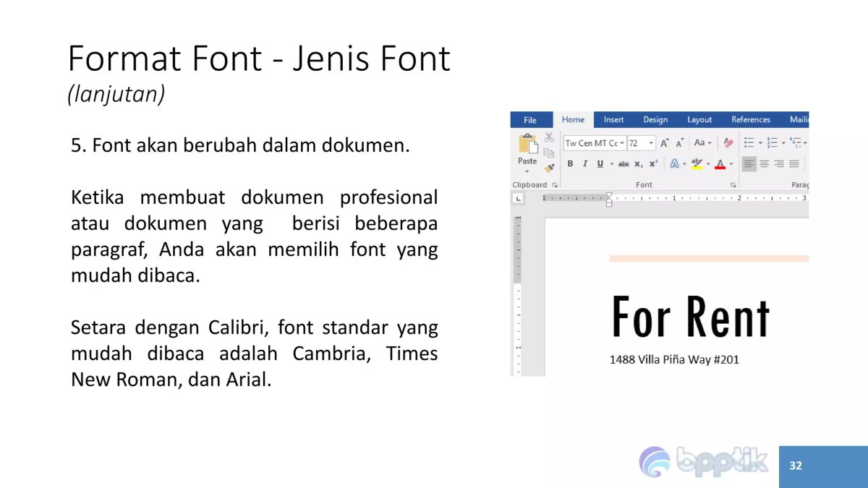Open the Font name dropdown
The image size is (868, 488).
tap(622, 143)
